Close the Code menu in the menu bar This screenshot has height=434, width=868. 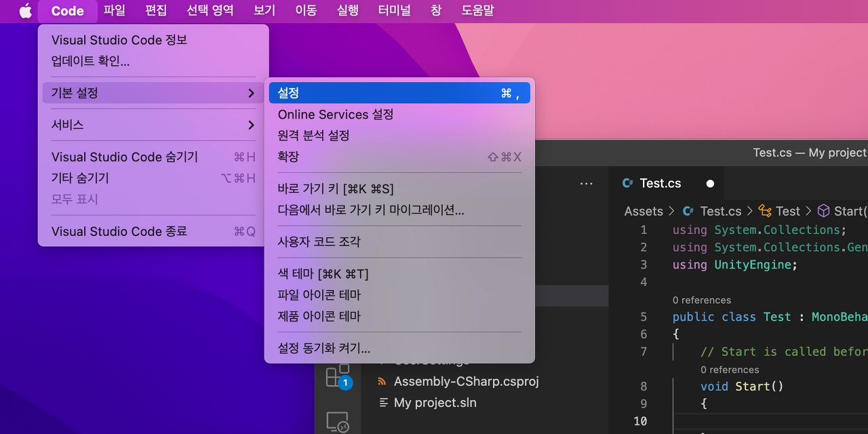point(68,11)
